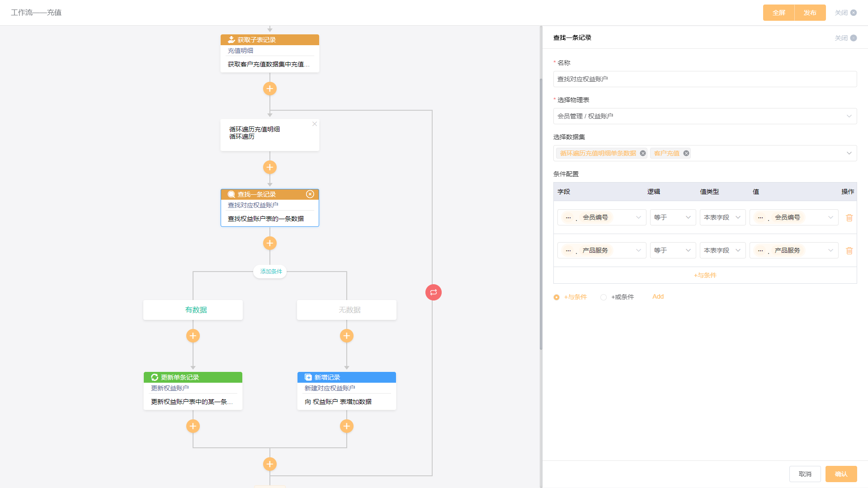Click the 确认 button

click(841, 474)
